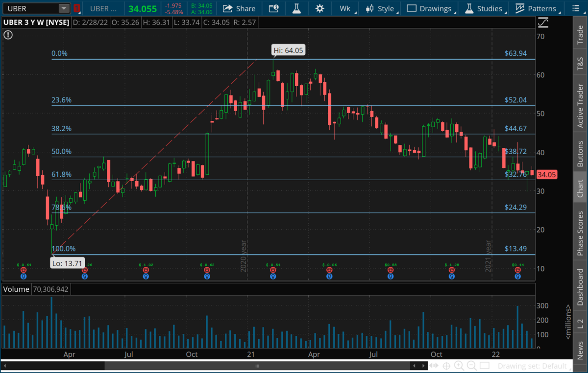Click the chart scale icon above price axis
588x373 pixels.
[543, 23]
